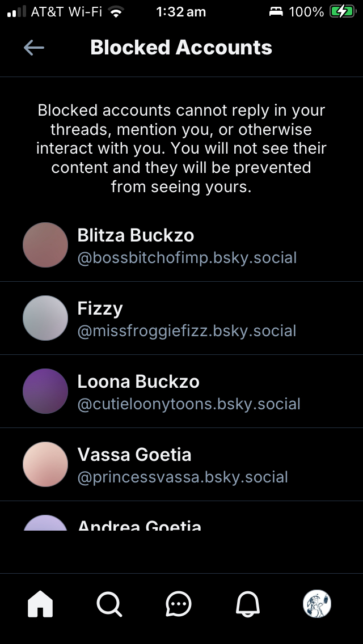Tap Vassa Goetia's avatar
This screenshot has width=363, height=644.
[45, 464]
